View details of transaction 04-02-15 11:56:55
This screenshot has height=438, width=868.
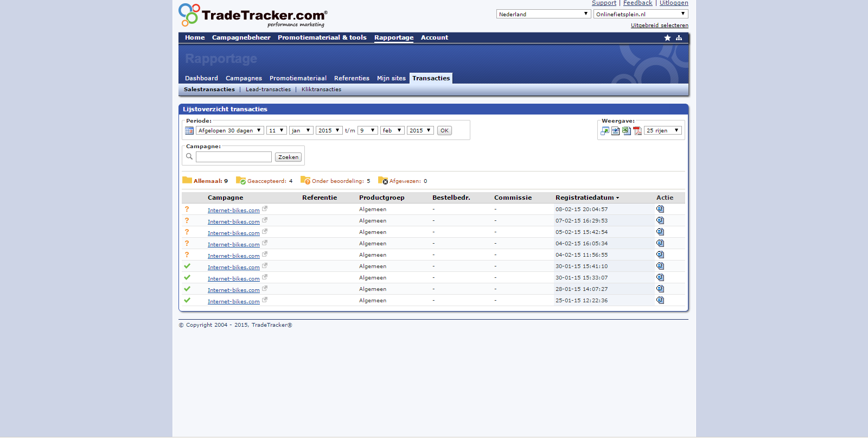(x=660, y=255)
